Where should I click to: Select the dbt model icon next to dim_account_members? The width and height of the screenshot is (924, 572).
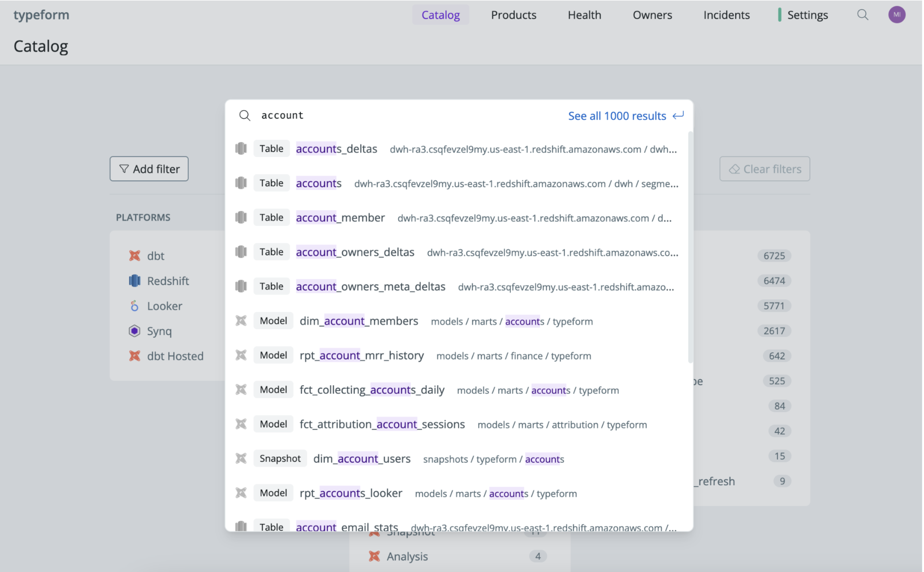coord(241,320)
